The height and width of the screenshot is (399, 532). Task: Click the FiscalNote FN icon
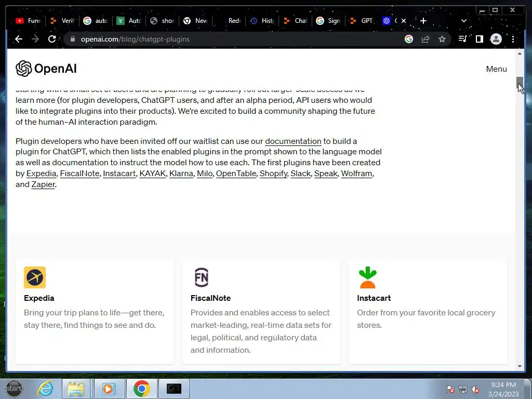202,277
